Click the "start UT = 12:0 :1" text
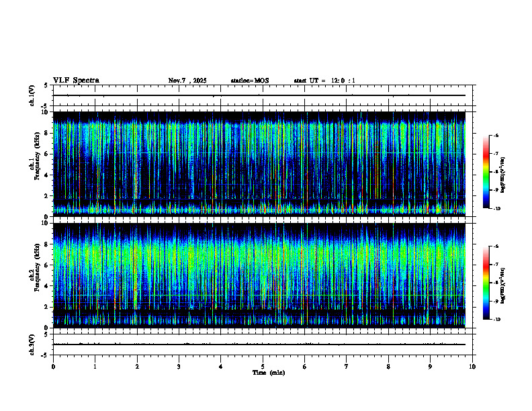Image resolution: width=532 pixels, height=411 pixels. 324,81
